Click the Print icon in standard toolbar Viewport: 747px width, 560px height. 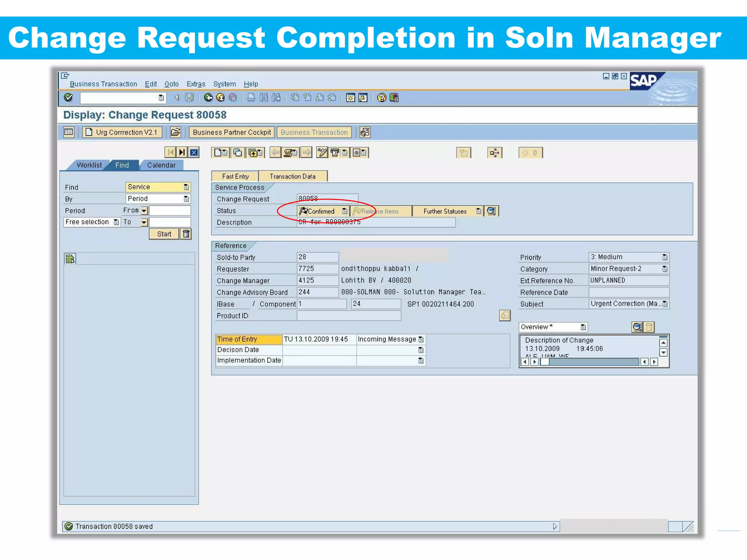click(x=251, y=97)
